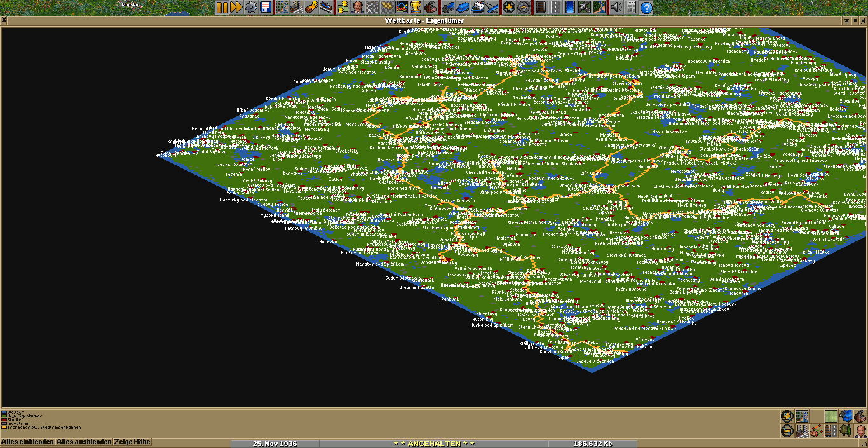Click Alles einblenden button
The image size is (868, 448).
click(x=27, y=442)
